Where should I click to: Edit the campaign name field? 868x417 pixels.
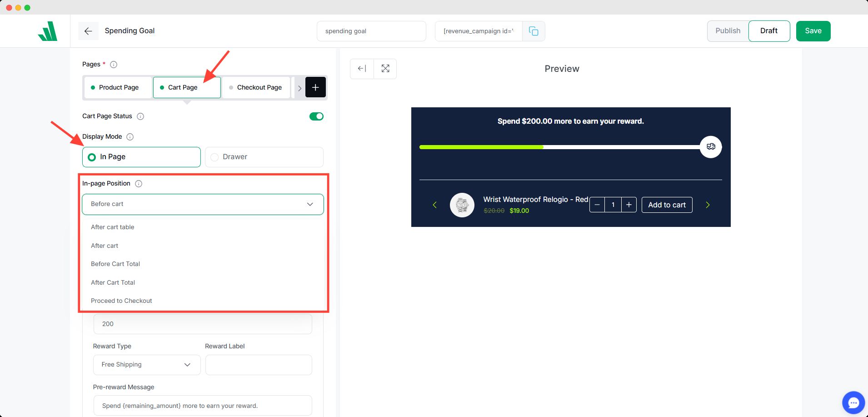pyautogui.click(x=371, y=31)
